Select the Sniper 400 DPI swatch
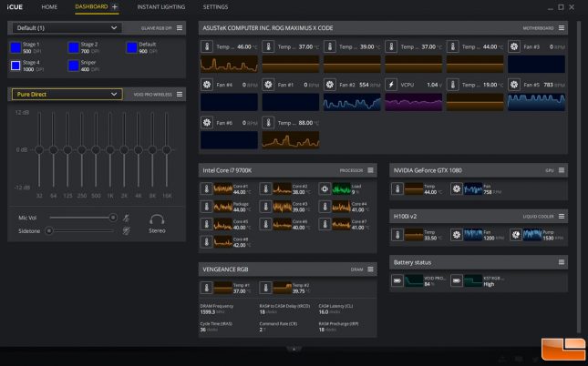Image resolution: width=588 pixels, height=366 pixels. [74, 66]
